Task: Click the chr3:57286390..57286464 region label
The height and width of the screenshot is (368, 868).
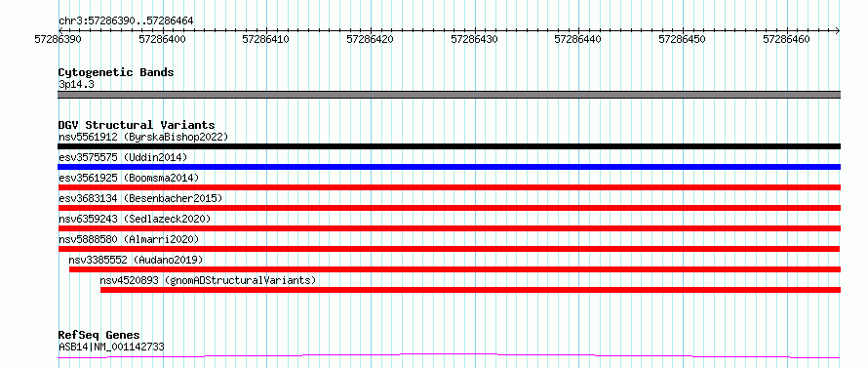Action: 126,21
